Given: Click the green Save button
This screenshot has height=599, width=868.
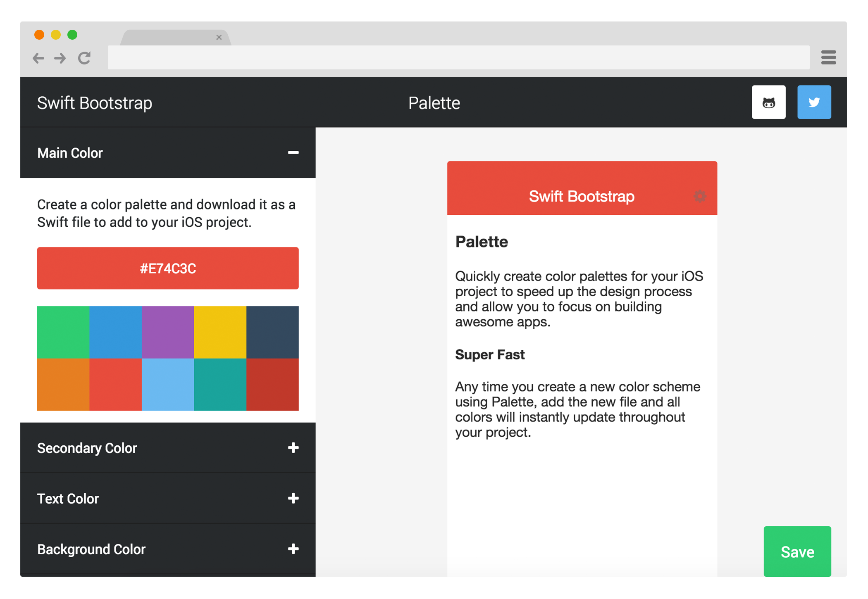Looking at the screenshot, I should (x=797, y=551).
